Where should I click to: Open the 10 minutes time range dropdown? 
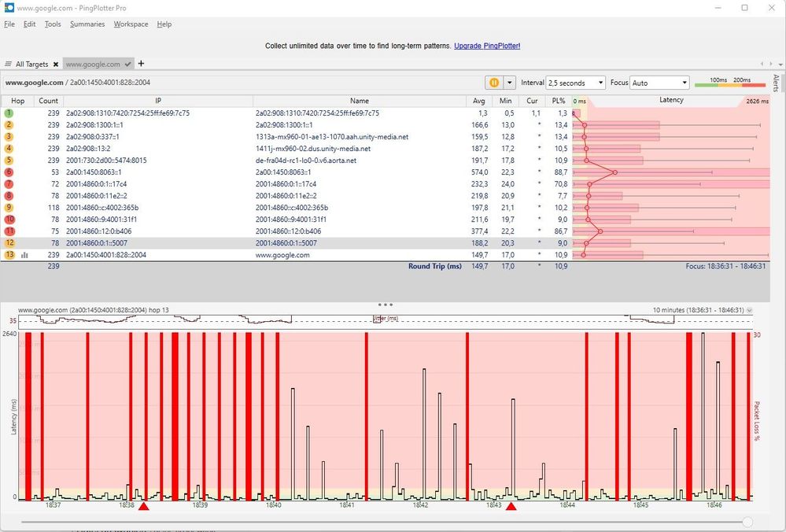[749, 310]
